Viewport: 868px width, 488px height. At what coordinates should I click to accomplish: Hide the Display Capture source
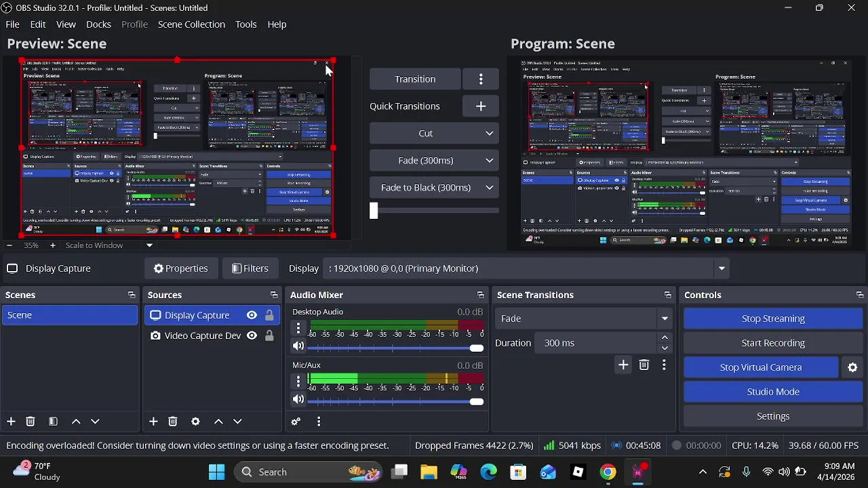tap(252, 315)
